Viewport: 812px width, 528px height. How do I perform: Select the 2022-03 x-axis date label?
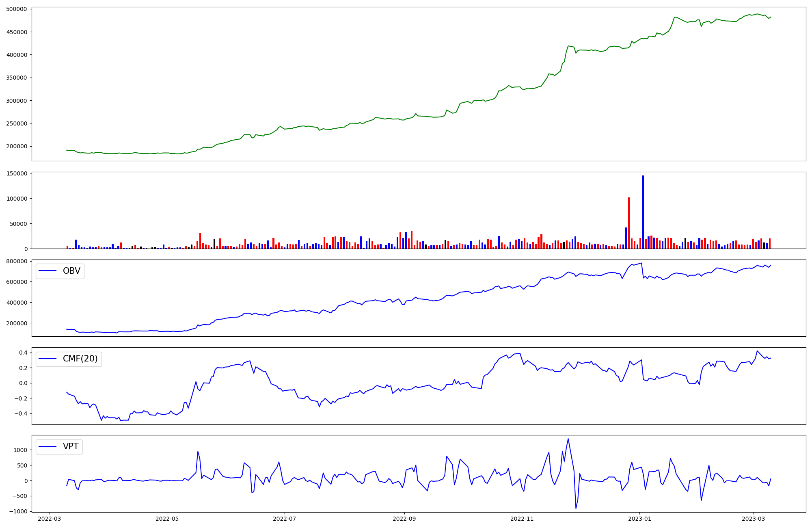(50, 519)
